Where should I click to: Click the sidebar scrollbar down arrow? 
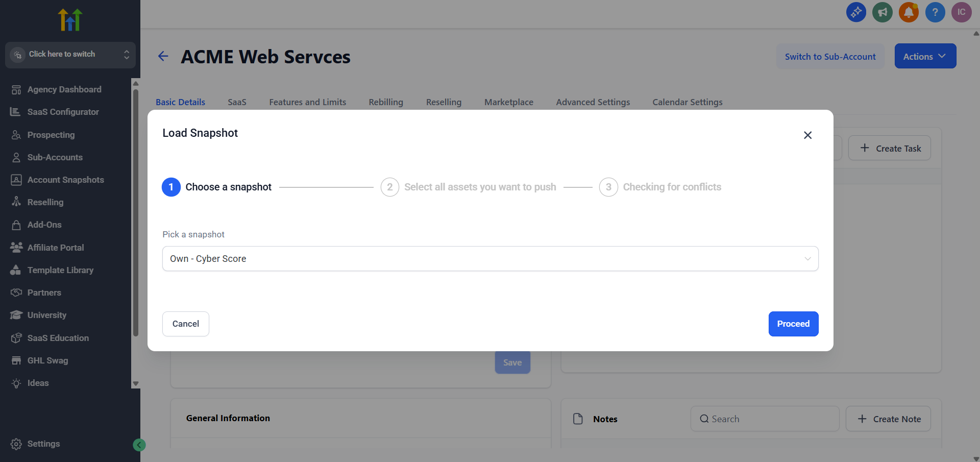pyautogui.click(x=136, y=383)
